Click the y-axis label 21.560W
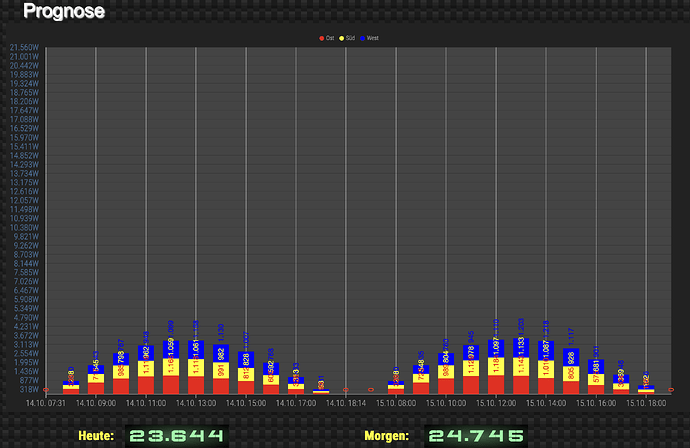This screenshot has height=448, width=690. [x=24, y=48]
